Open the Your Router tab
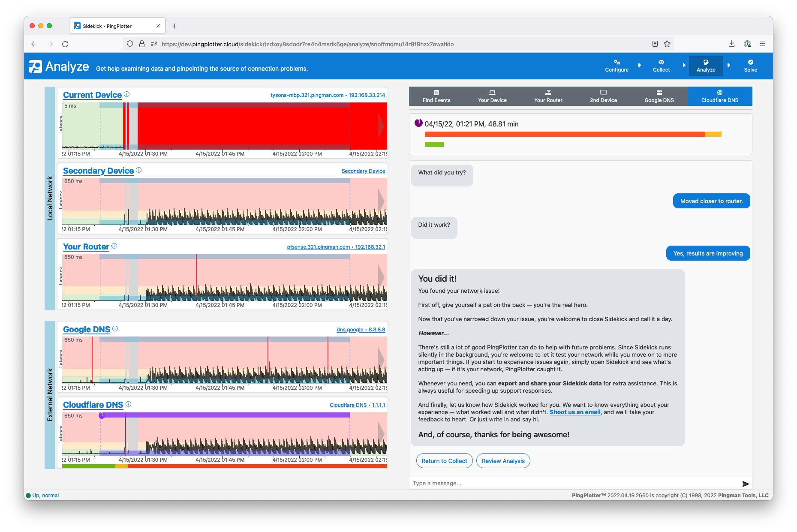This screenshot has height=532, width=797. point(548,96)
